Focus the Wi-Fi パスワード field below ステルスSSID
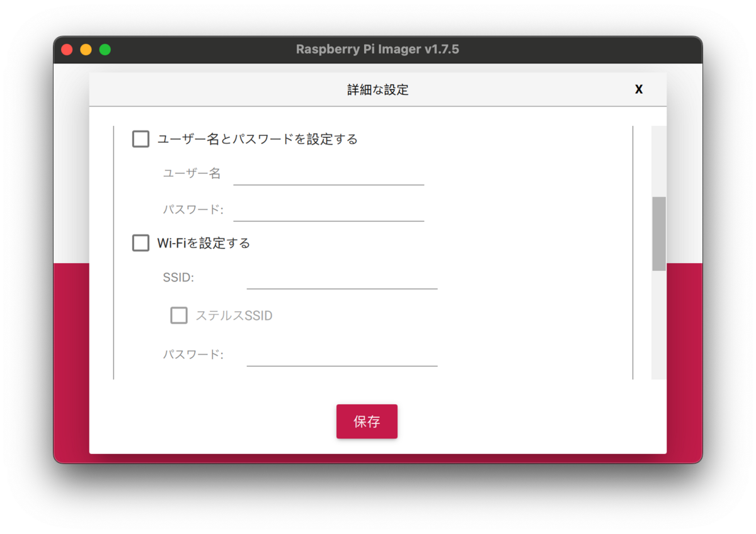Screen dimensions: 756x534 point(342,355)
